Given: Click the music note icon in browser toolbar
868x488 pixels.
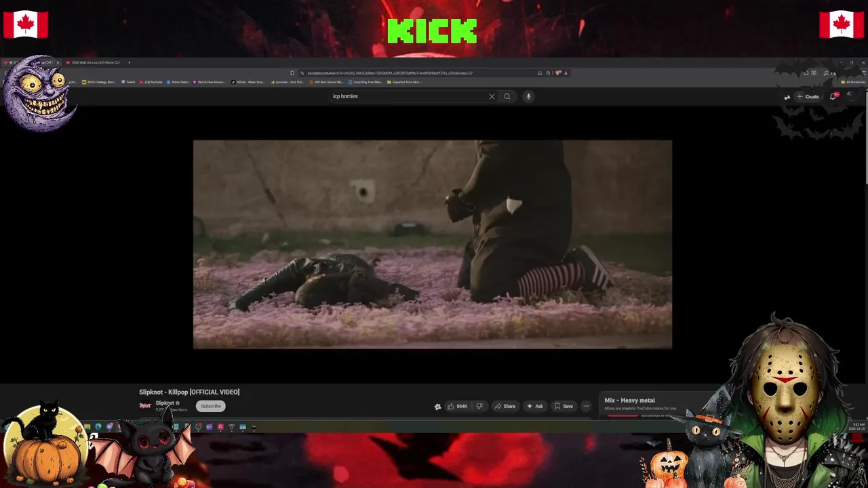Looking at the screenshot, I should coord(826,73).
